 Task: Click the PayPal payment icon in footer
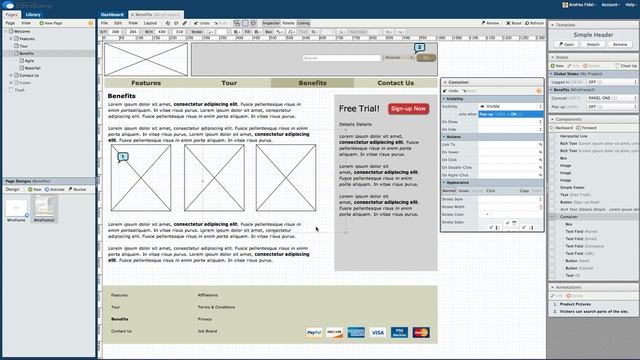(x=313, y=333)
